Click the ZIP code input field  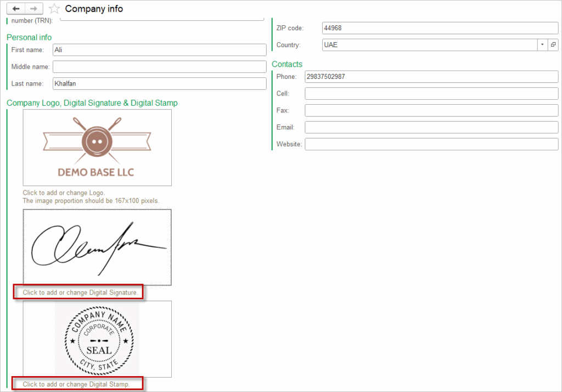(x=440, y=28)
